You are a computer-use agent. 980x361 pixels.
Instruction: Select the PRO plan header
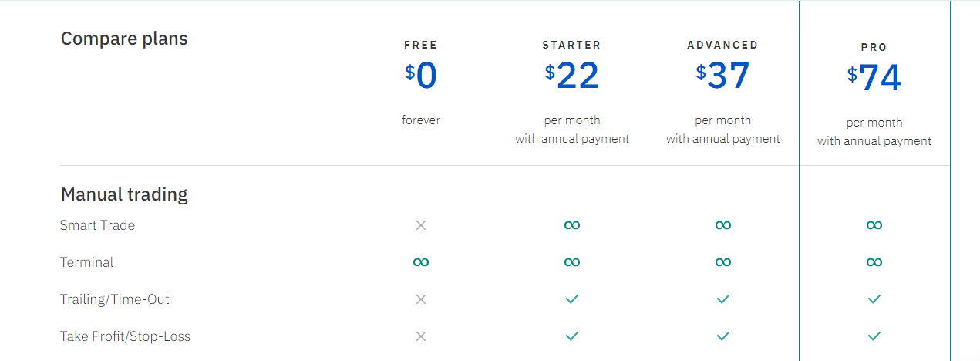(x=874, y=47)
